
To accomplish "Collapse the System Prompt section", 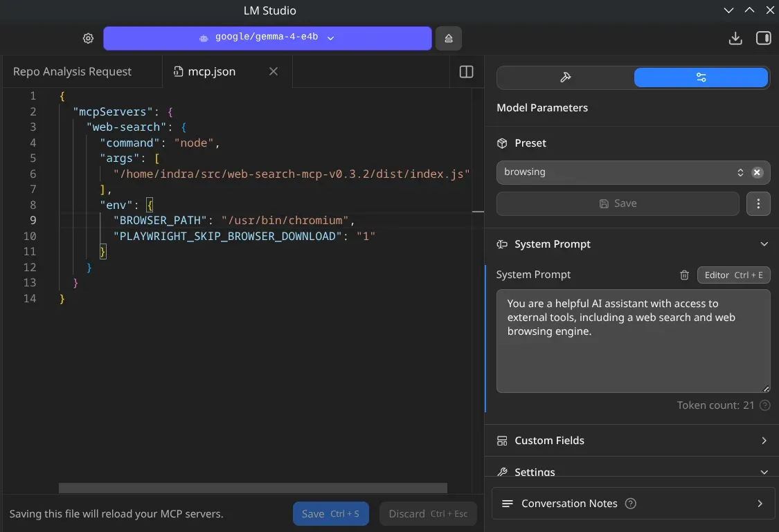I will tap(764, 244).
